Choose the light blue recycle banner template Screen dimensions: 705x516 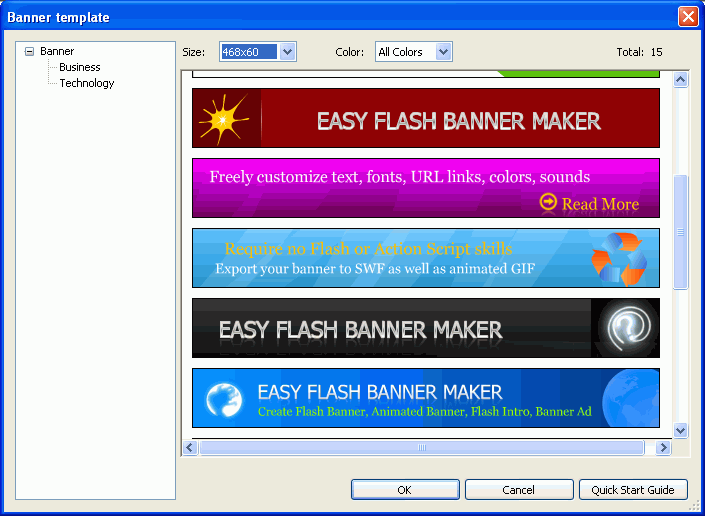(426, 258)
